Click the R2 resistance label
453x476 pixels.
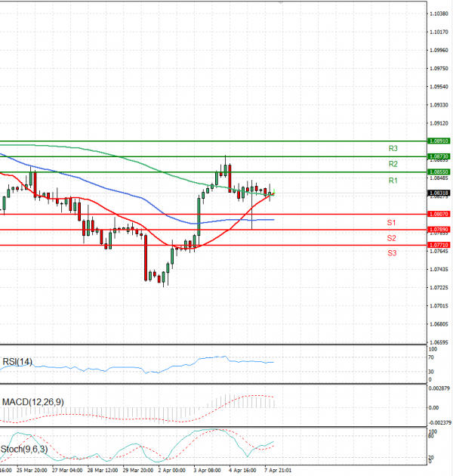coord(393,164)
